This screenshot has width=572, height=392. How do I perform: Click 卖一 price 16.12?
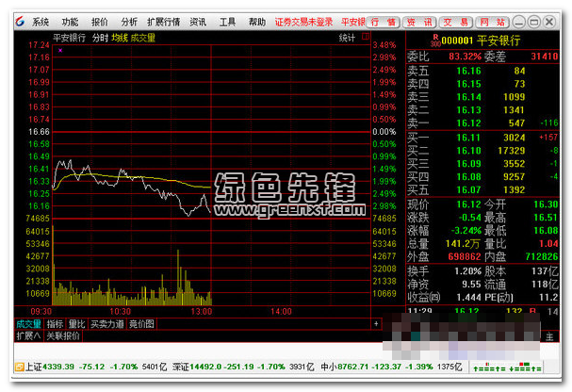[x=468, y=123]
